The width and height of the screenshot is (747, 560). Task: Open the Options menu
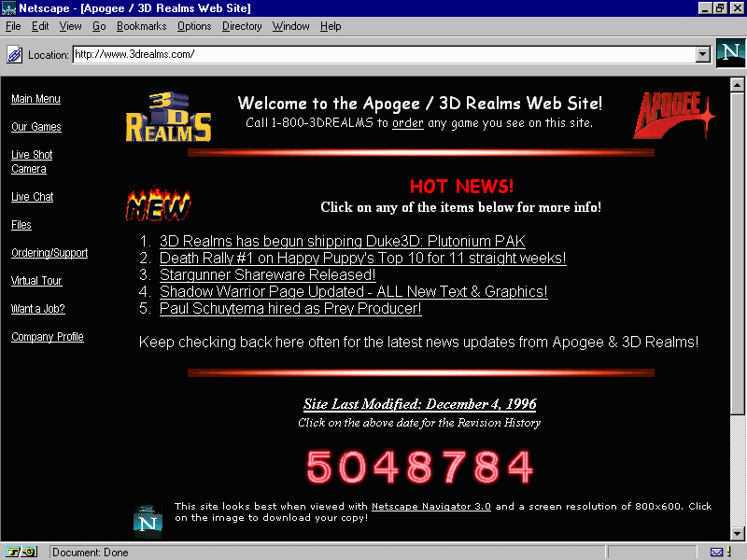(x=194, y=26)
